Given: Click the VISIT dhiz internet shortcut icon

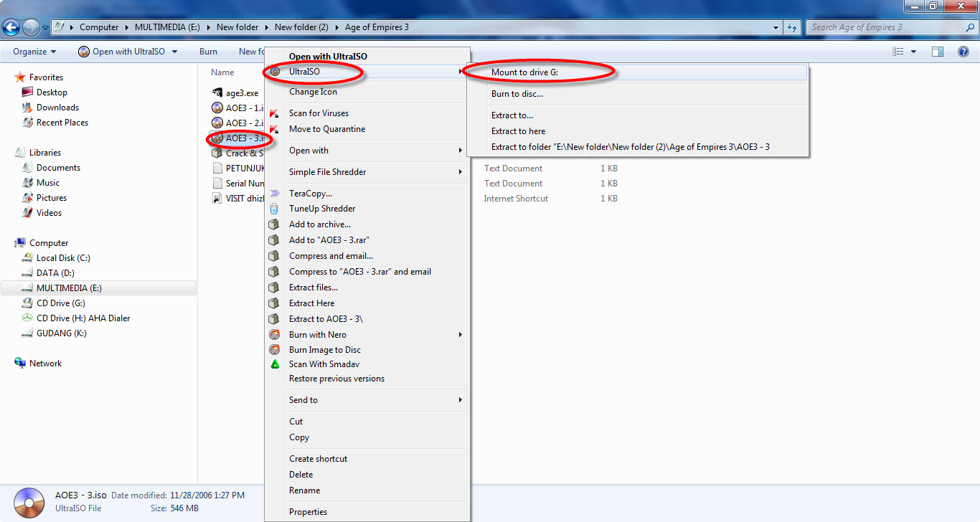Looking at the screenshot, I should (217, 198).
